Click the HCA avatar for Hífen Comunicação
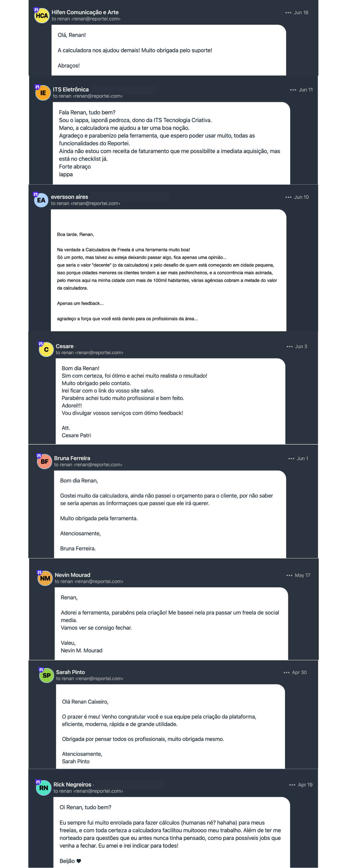The width and height of the screenshot is (347, 868). 42,16
